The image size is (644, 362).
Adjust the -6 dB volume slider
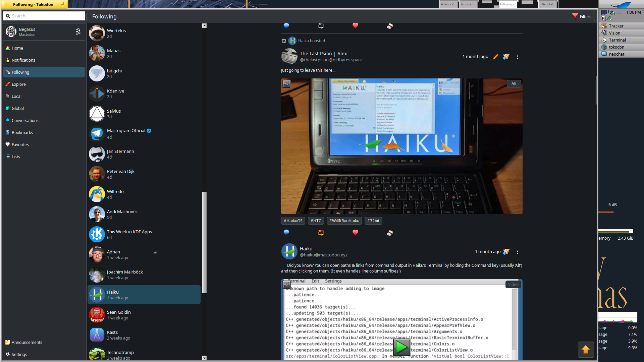(606, 212)
